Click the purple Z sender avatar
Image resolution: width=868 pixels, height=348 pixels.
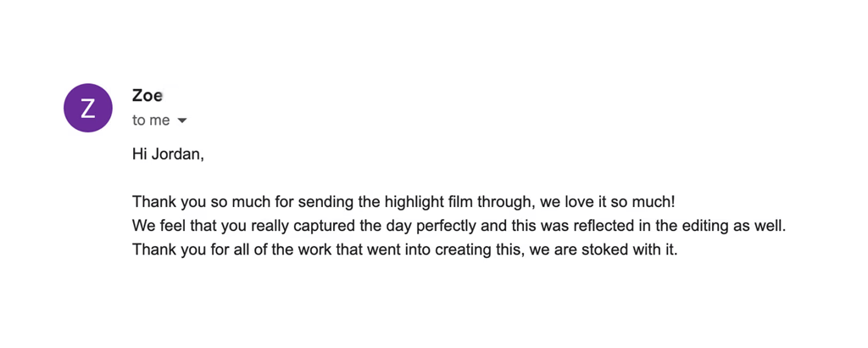(x=88, y=108)
